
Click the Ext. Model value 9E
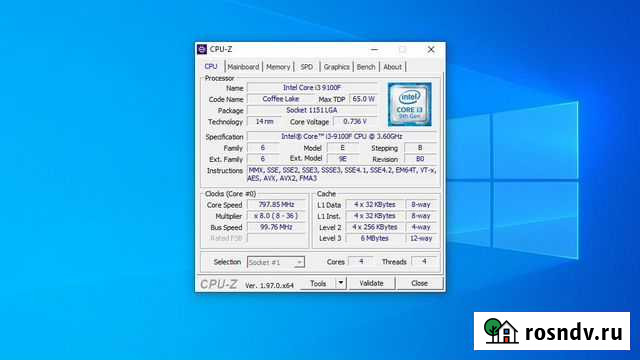click(342, 159)
